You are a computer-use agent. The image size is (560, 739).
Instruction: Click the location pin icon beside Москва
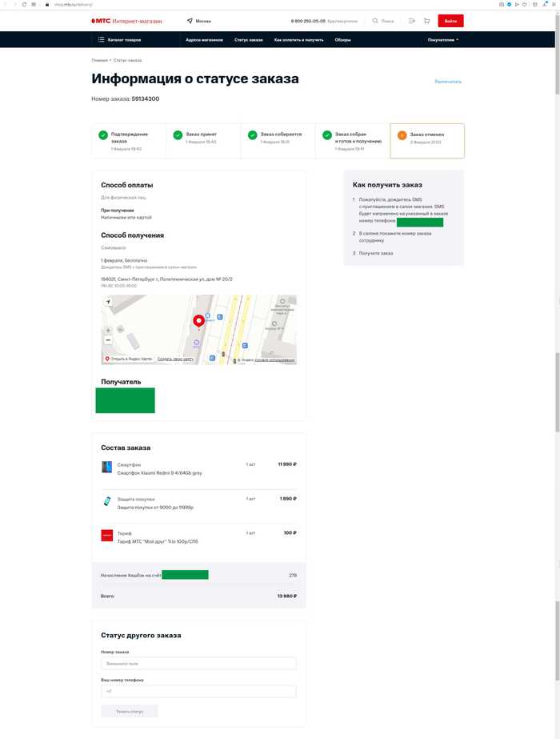coord(190,21)
